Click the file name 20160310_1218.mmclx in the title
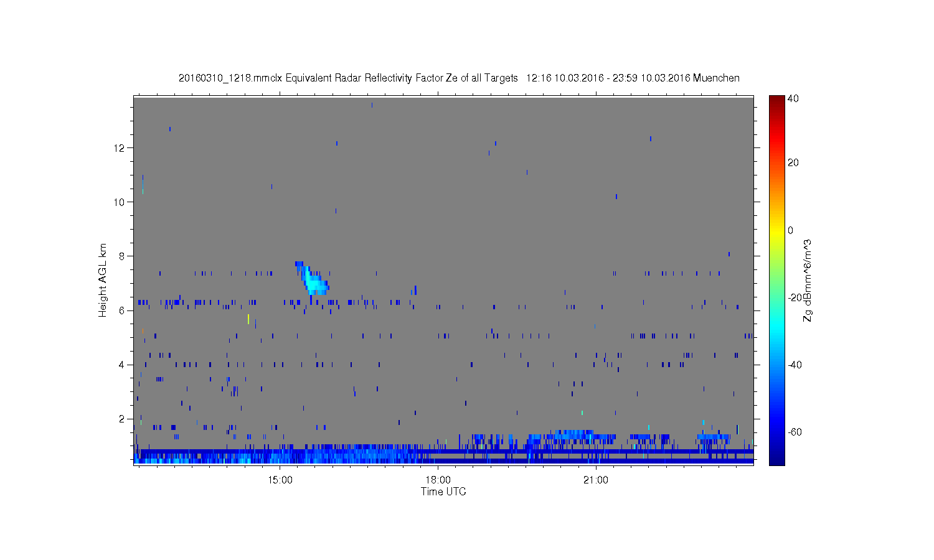The height and width of the screenshot is (560, 934). [230, 78]
